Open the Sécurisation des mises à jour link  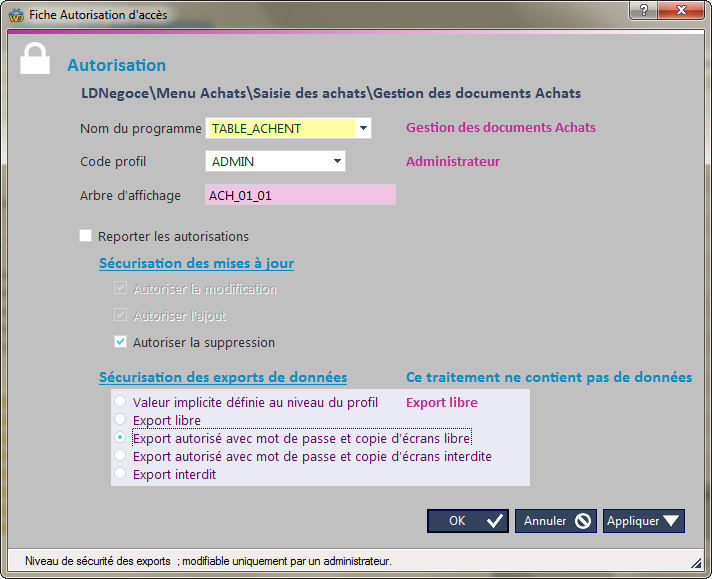196,264
